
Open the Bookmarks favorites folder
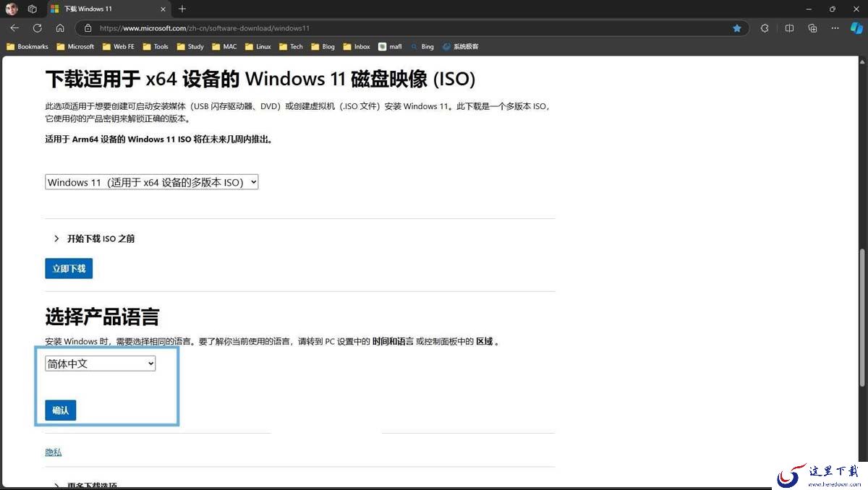(x=27, y=46)
